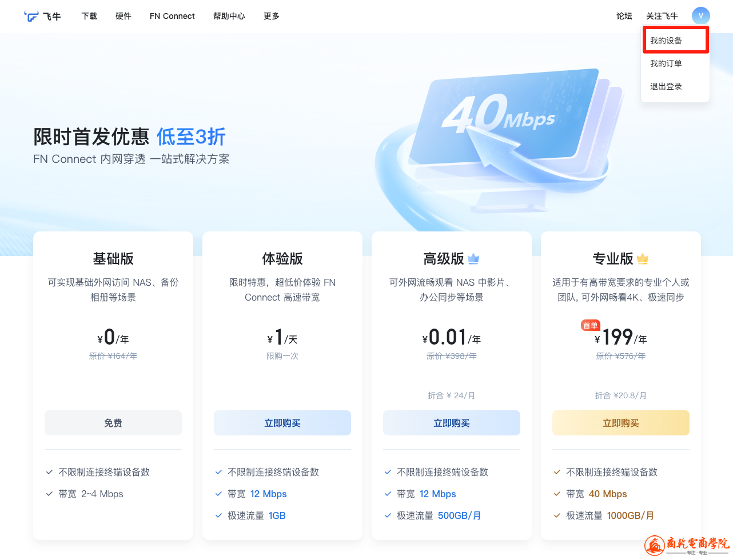Viewport: 733px width, 560px height.
Task: Click 带宽 2~4 Mbps feature in 基础版
Action: tap(85, 494)
